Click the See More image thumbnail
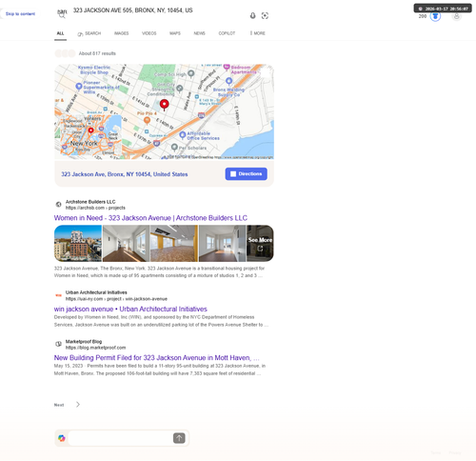 260,243
